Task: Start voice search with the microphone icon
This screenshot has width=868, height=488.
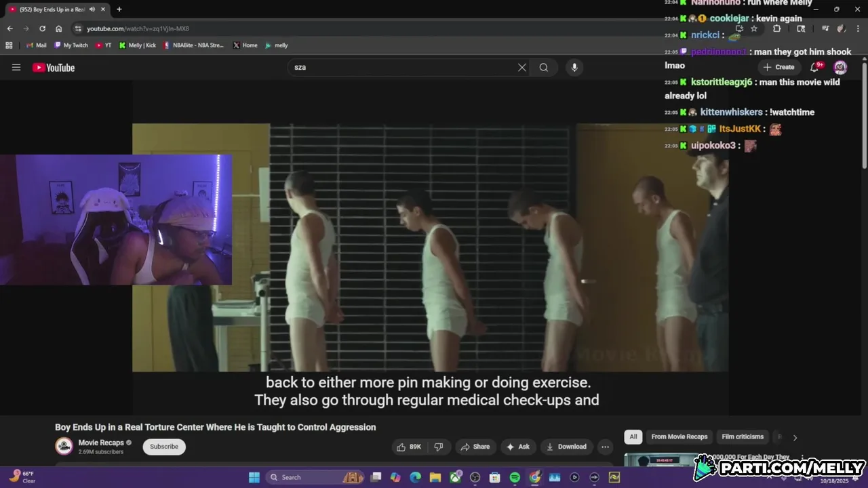Action: [574, 67]
